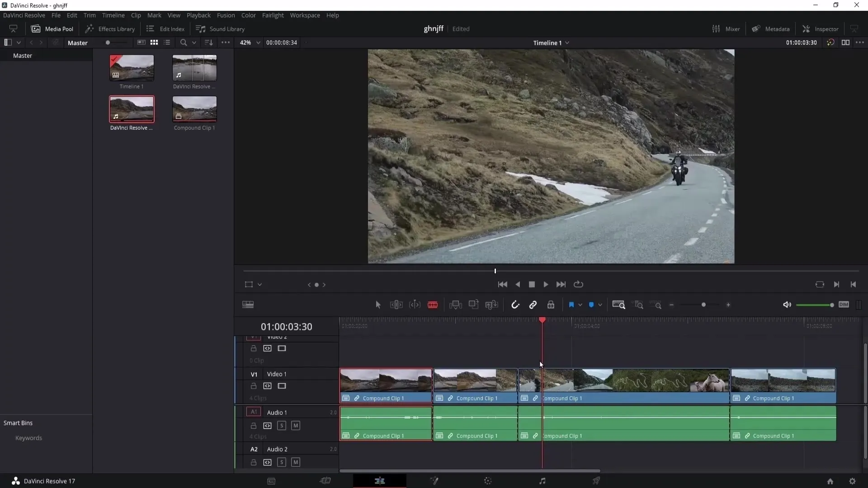Solo Audio 2 track using S button

coord(281,462)
